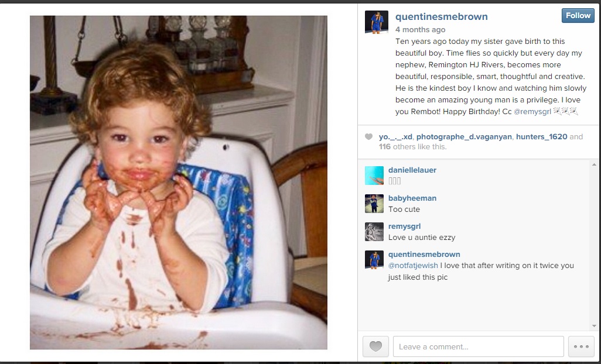Click the comments scrollbar up arrow

click(x=594, y=164)
